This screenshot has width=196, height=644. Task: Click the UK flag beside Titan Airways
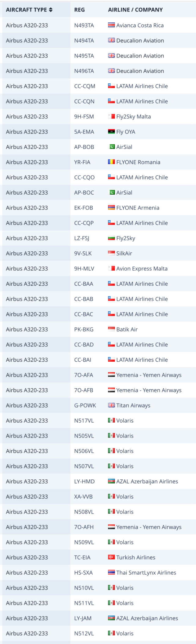pos(111,405)
